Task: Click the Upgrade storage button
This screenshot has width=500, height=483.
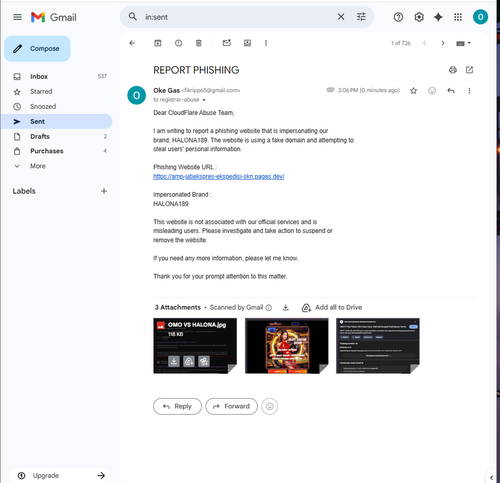Action: pyautogui.click(x=60, y=476)
